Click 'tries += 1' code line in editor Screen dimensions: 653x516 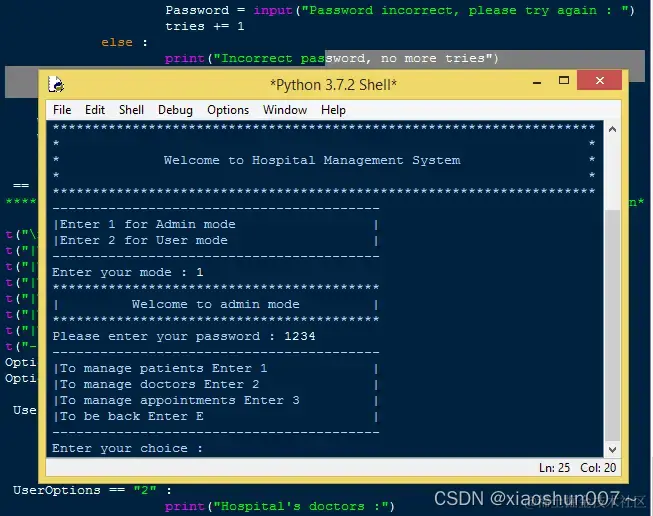click(x=204, y=26)
